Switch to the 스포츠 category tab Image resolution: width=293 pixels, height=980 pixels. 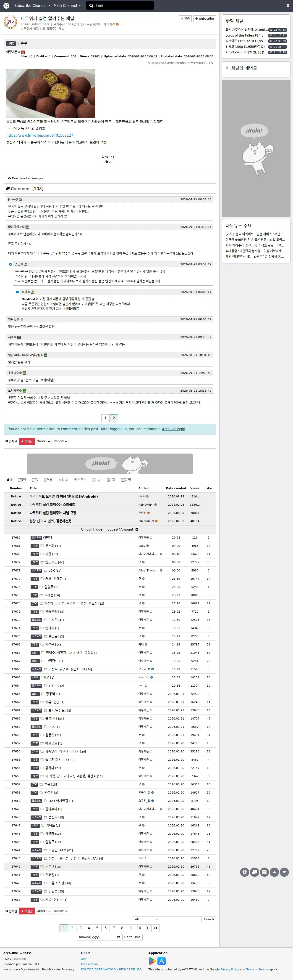pyautogui.click(x=80, y=480)
